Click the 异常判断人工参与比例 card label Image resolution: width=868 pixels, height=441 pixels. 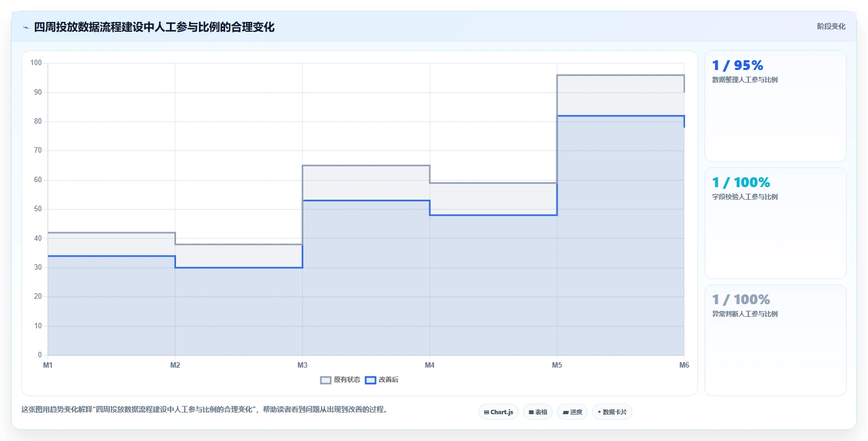(744, 314)
